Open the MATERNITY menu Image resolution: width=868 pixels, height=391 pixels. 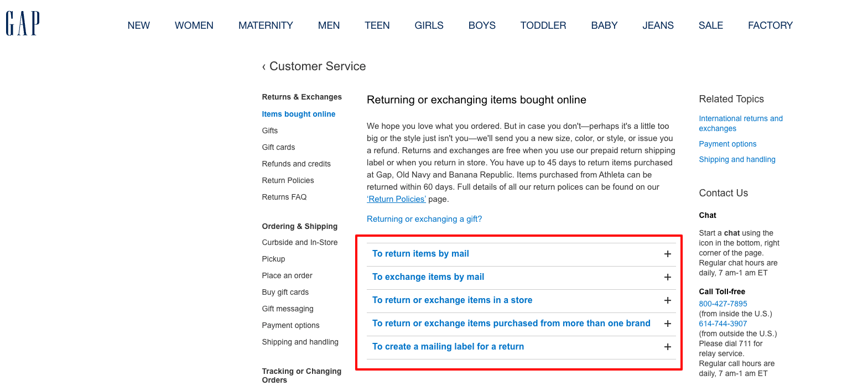click(266, 25)
